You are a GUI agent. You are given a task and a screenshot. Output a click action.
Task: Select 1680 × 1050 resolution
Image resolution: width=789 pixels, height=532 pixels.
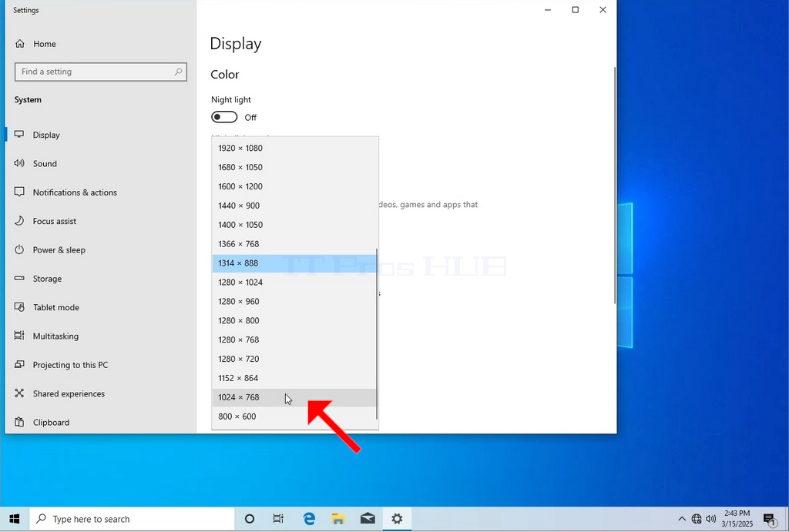pyautogui.click(x=294, y=167)
